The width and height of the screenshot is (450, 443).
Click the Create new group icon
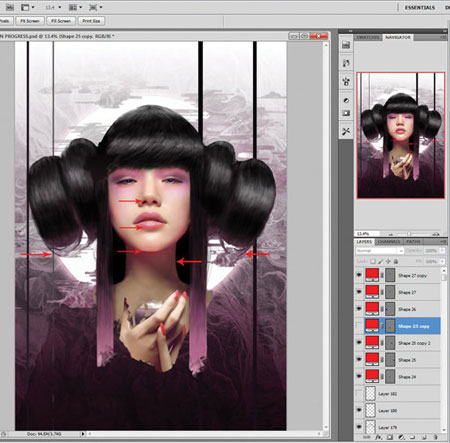click(x=413, y=437)
